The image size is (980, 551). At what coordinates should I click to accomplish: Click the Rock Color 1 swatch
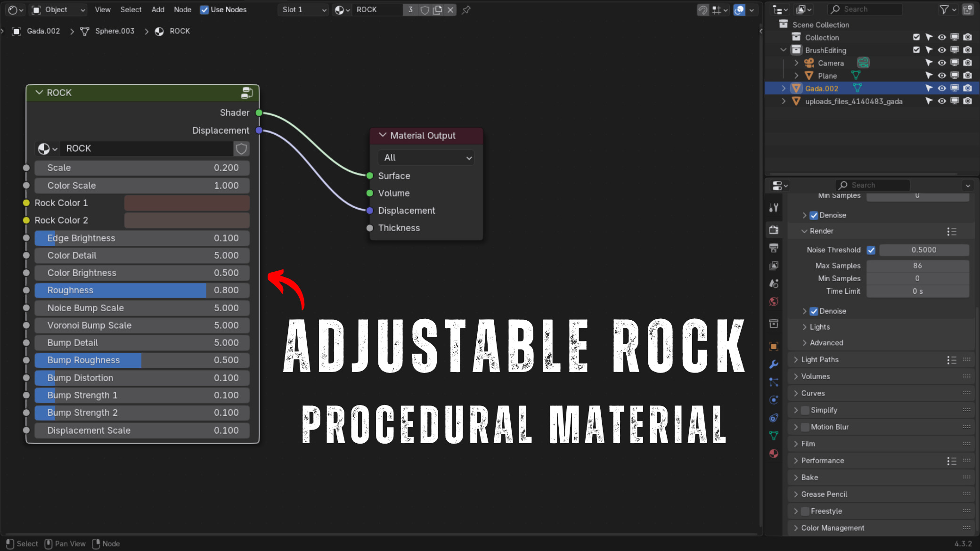point(187,203)
